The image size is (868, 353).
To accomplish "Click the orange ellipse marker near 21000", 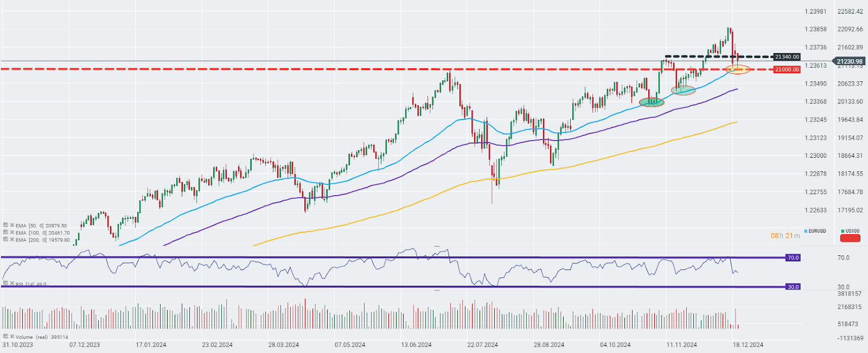I will point(737,69).
